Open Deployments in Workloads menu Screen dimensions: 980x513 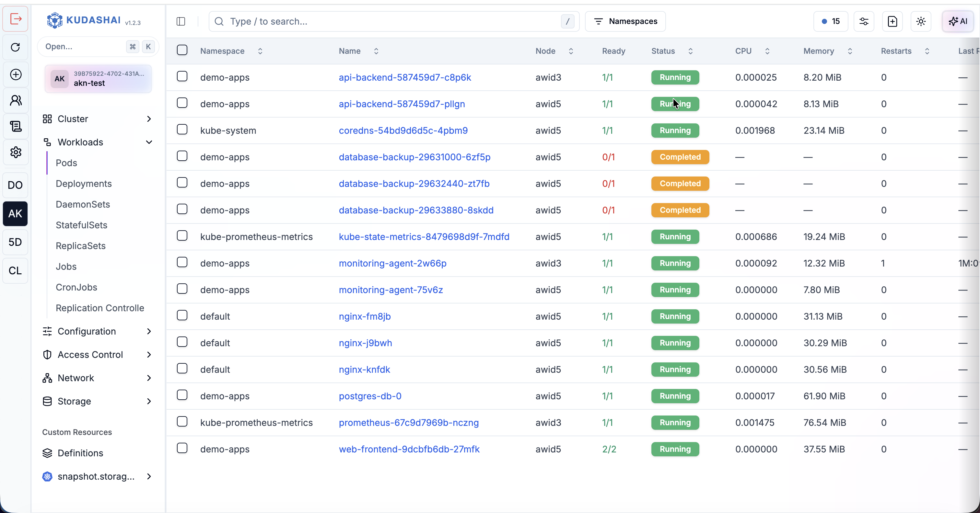(x=84, y=184)
